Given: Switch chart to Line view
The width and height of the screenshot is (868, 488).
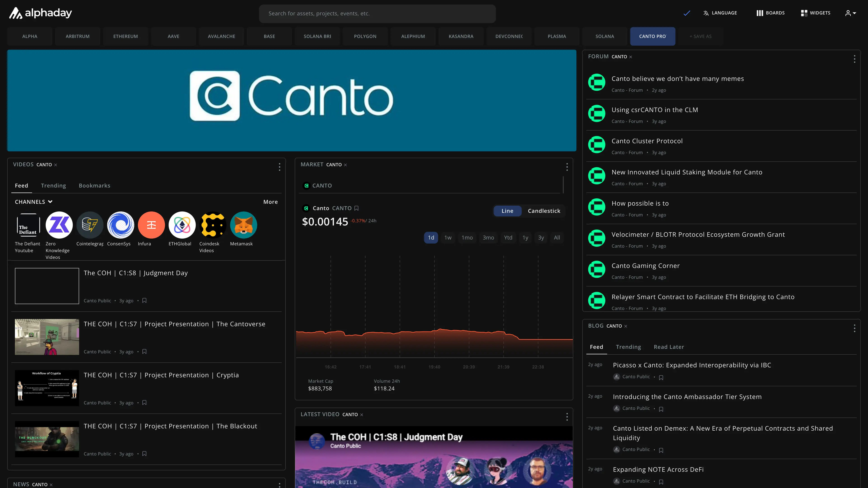Looking at the screenshot, I should coord(507,211).
